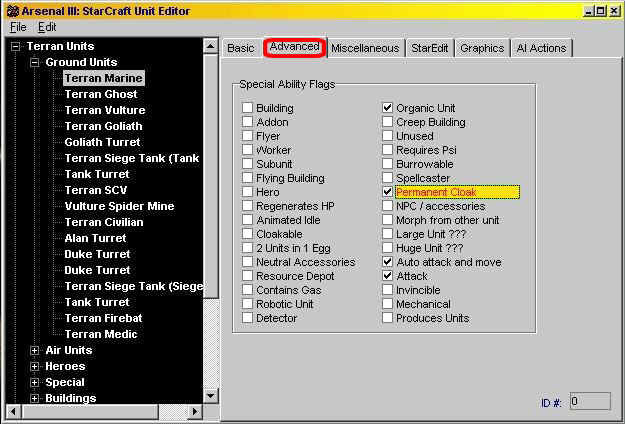
Task: Open the StarEdit tab
Action: coord(430,48)
